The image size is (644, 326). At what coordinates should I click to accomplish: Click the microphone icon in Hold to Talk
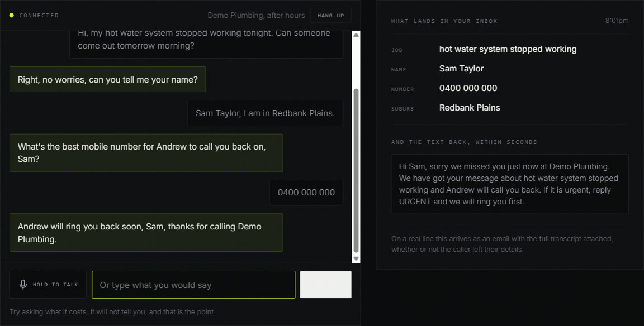[x=23, y=285]
